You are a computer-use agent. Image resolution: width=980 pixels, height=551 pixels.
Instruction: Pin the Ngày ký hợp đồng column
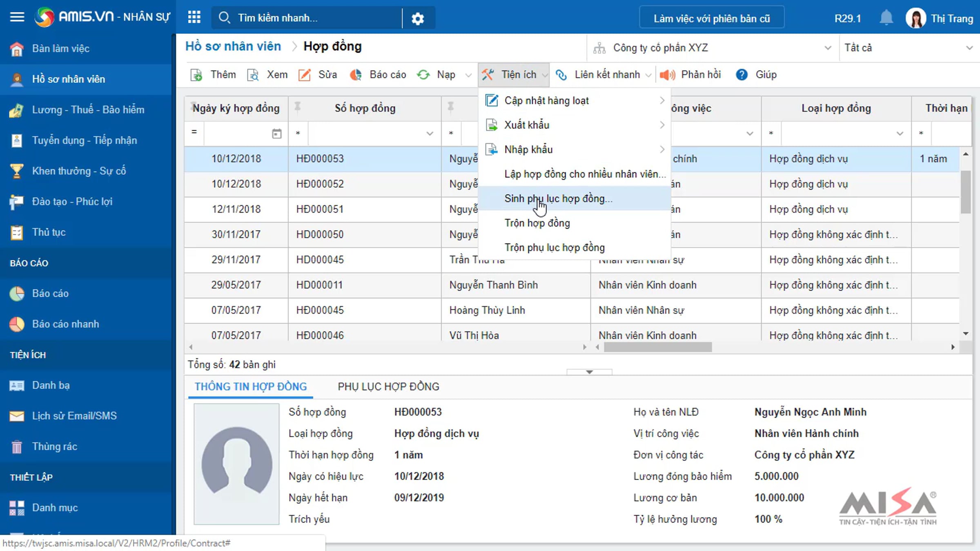(194, 105)
